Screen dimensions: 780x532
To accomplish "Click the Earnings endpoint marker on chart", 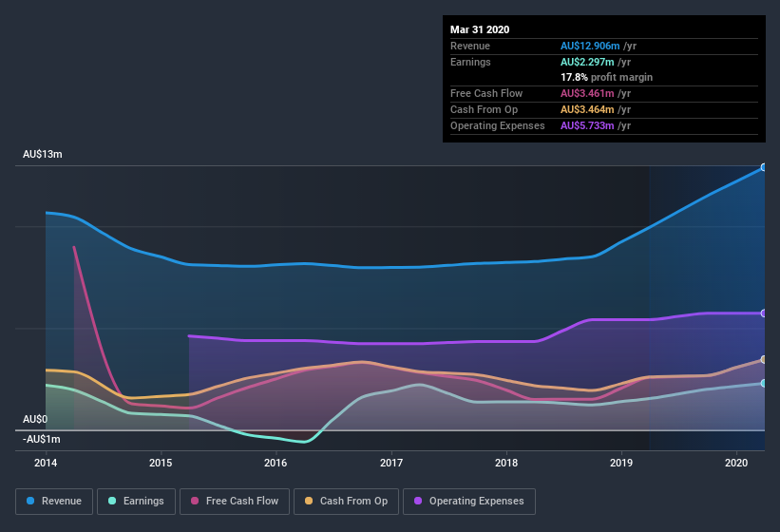I will click(764, 384).
